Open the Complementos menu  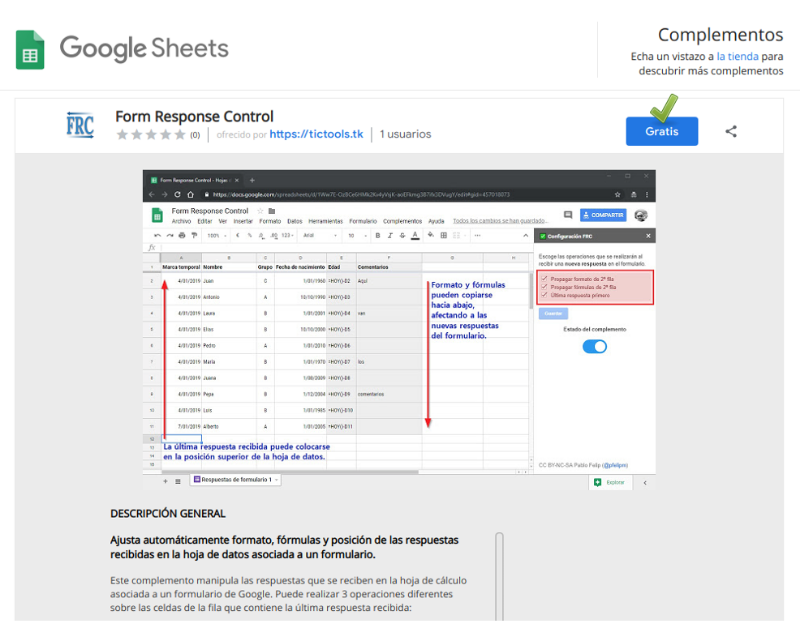click(x=403, y=221)
